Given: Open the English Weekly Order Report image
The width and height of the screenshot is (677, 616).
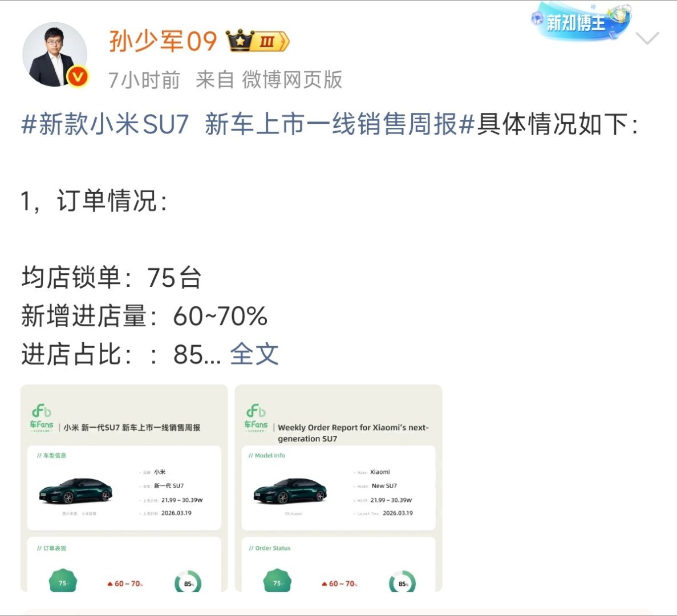Looking at the screenshot, I should (x=339, y=488).
